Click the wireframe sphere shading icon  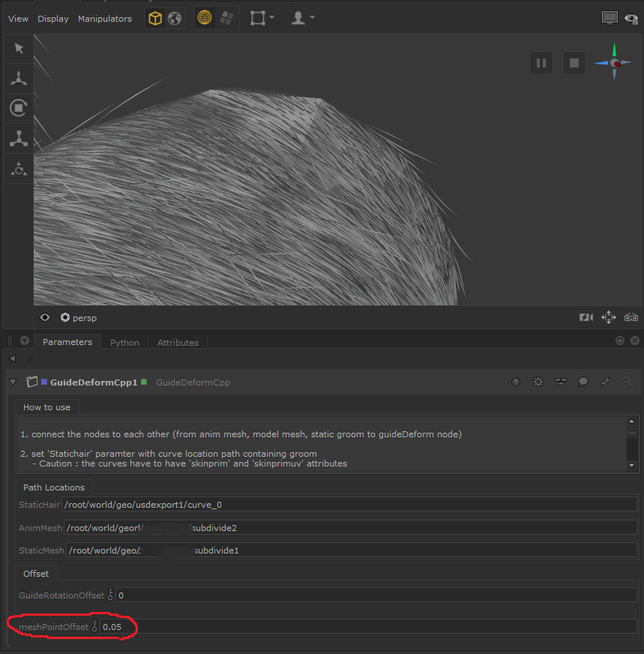pyautogui.click(x=205, y=19)
